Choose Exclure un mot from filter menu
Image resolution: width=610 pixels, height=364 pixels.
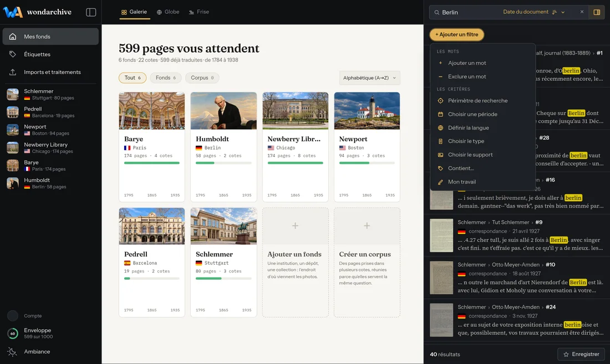pos(483,76)
